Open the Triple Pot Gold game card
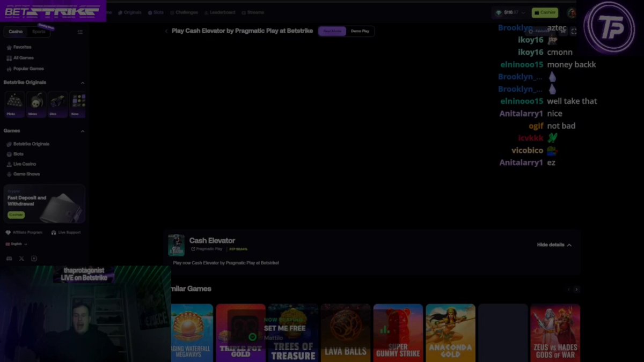This screenshot has height=362, width=644. click(x=241, y=333)
